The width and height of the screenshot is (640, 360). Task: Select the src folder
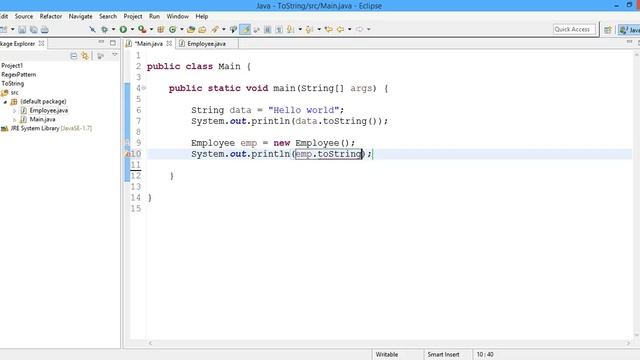pos(10,93)
